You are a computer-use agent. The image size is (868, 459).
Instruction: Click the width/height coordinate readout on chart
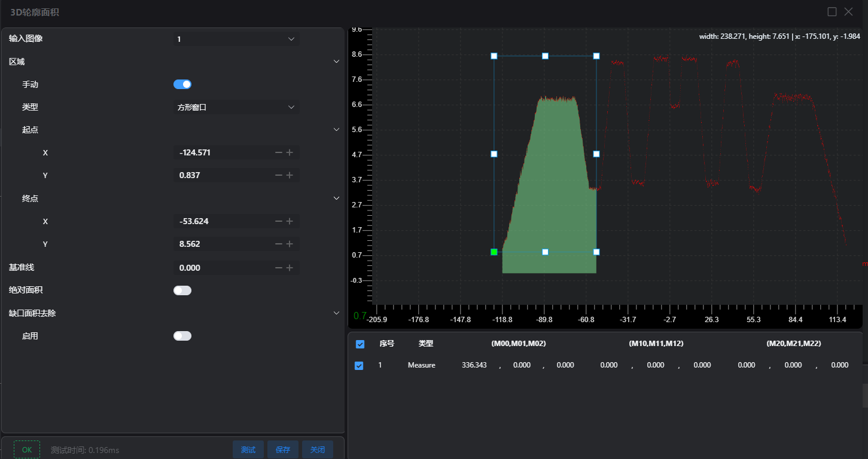coord(779,36)
